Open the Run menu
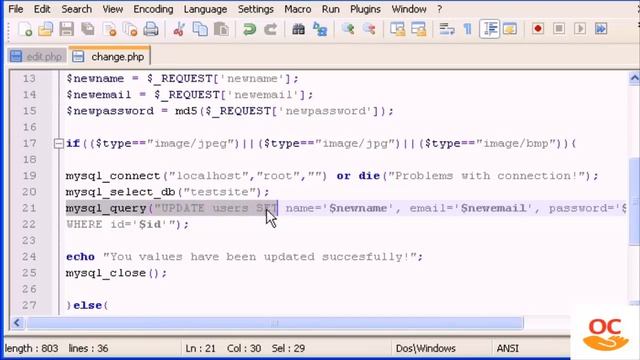This screenshot has width=640, height=360. (x=331, y=9)
